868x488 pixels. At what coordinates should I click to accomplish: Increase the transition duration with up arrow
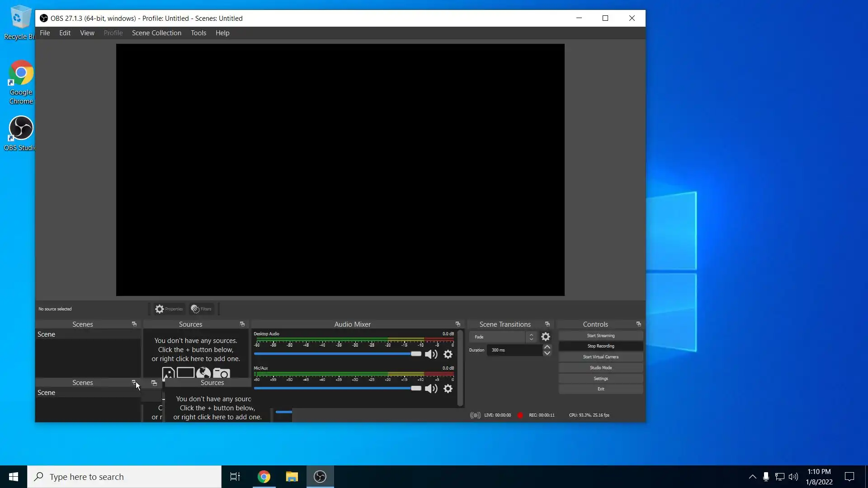[547, 347]
